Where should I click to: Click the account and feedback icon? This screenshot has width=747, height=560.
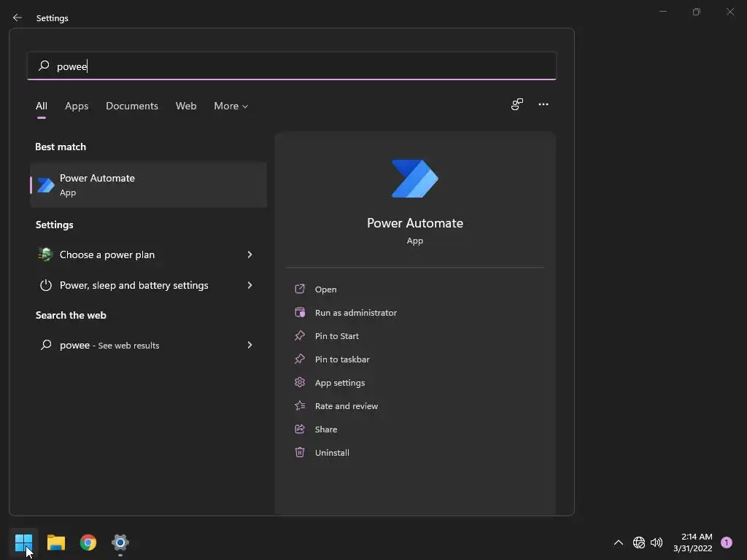[517, 104]
